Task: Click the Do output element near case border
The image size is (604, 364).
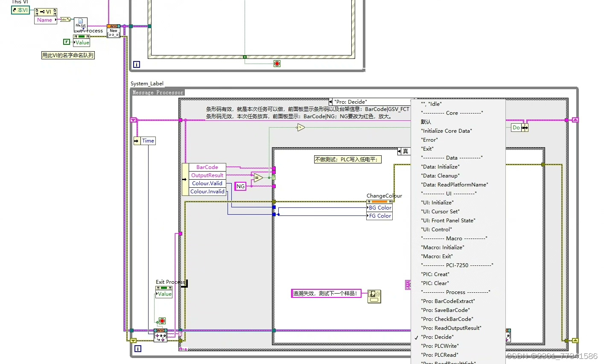Action: pos(516,128)
